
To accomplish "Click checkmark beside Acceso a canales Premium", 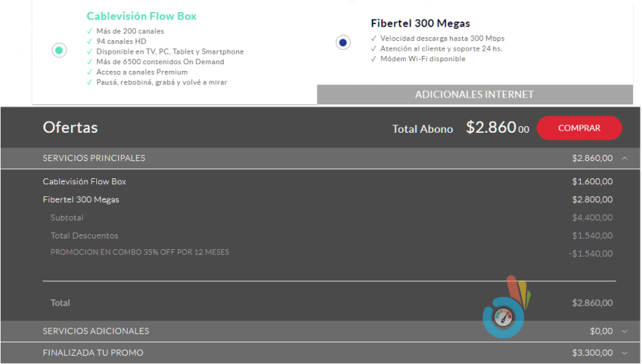I will pos(89,72).
